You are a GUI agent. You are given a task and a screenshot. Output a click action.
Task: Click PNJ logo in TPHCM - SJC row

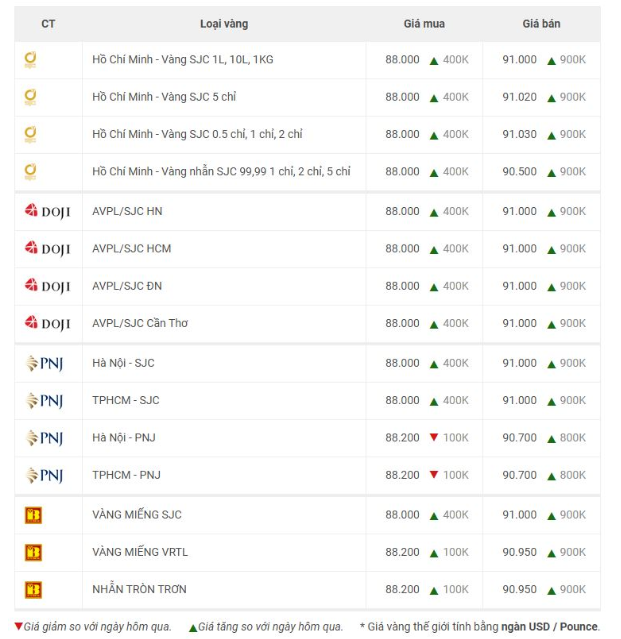pyautogui.click(x=44, y=401)
